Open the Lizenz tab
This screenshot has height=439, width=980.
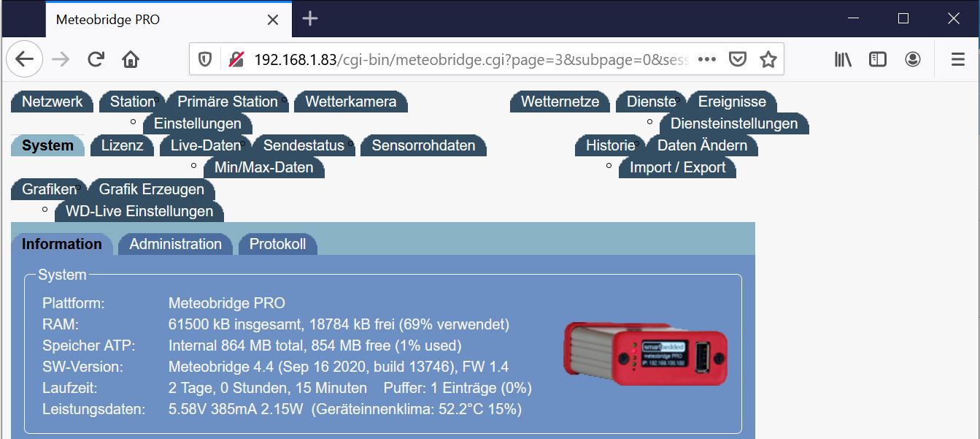122,145
